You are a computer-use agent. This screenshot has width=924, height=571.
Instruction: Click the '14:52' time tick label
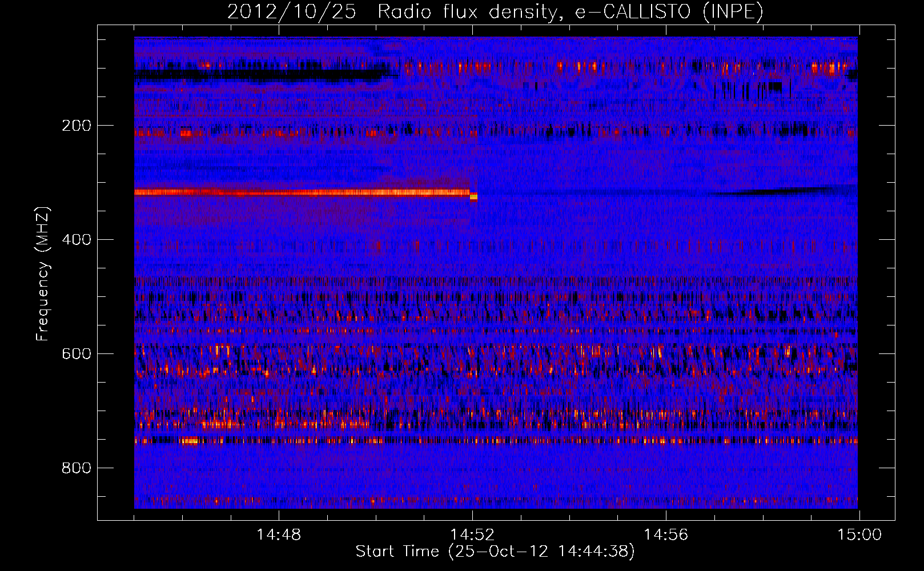(x=472, y=535)
